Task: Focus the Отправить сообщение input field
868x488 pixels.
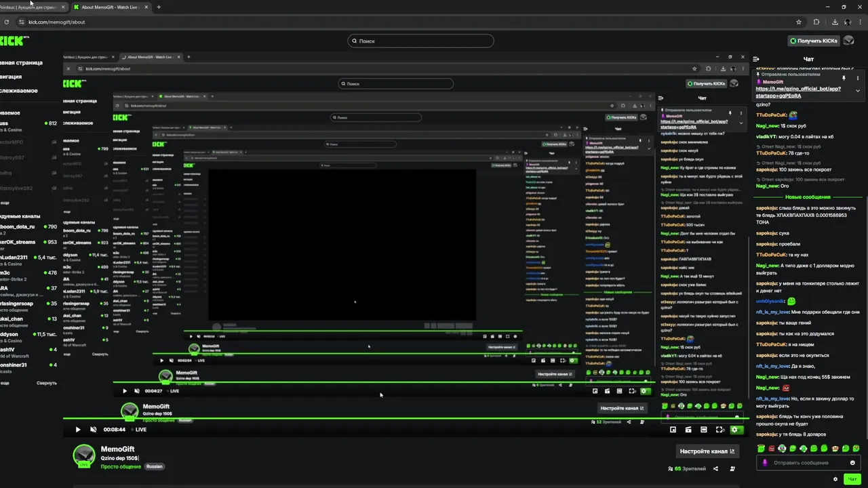Action: tap(808, 462)
